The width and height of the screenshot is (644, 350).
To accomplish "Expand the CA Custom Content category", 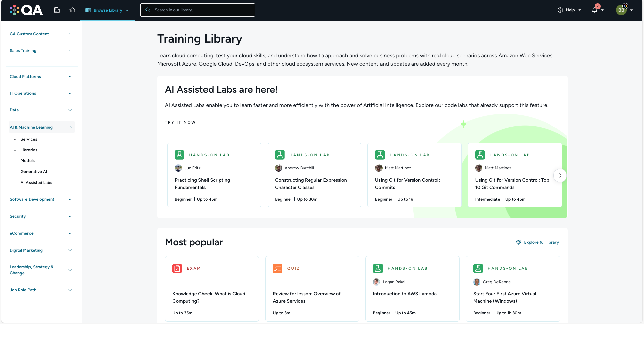I will (x=41, y=34).
